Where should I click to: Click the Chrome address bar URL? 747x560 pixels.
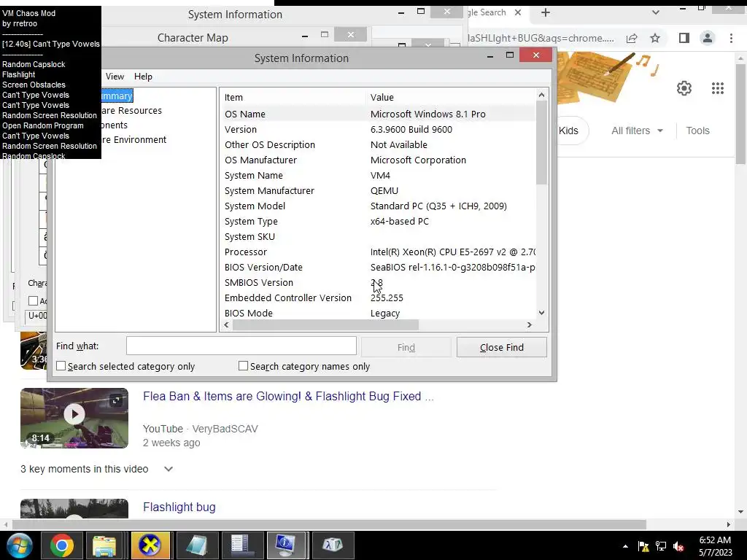pos(541,38)
